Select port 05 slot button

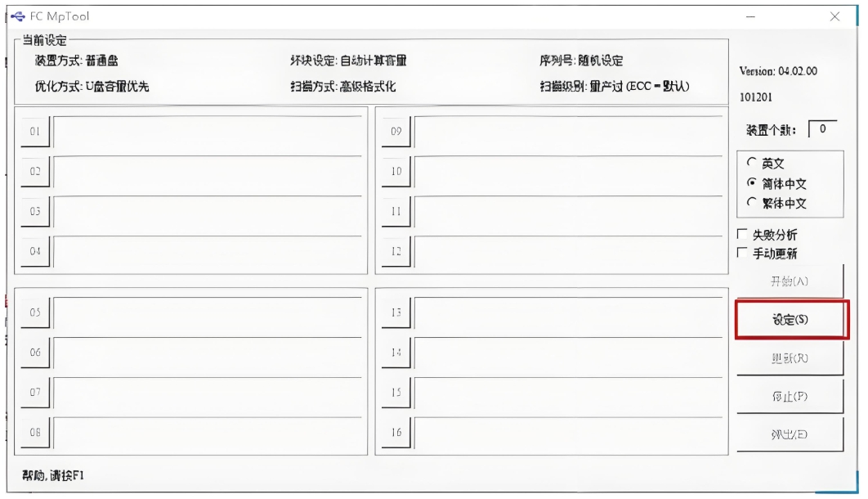(34, 312)
